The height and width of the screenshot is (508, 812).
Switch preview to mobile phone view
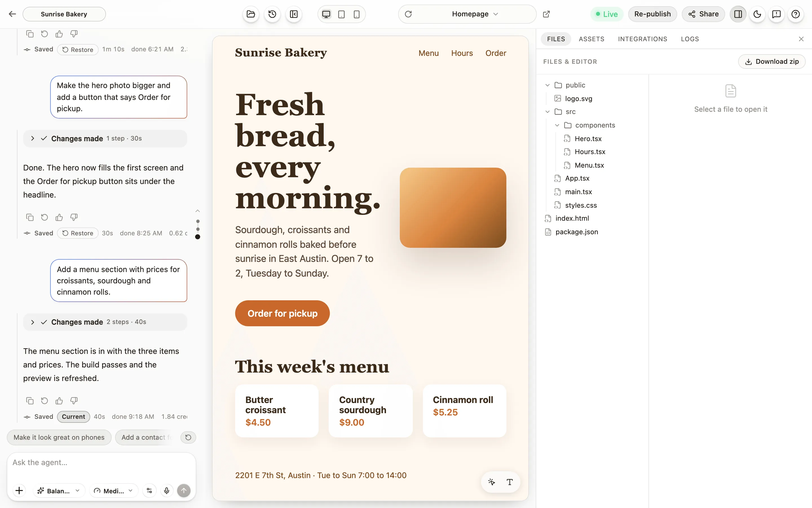point(357,14)
